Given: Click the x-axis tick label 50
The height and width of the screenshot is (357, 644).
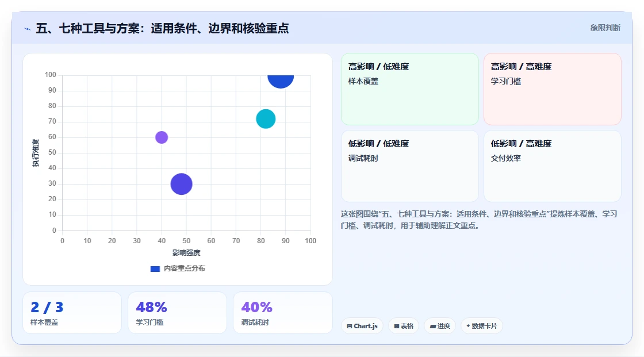Looking at the screenshot, I should pyautogui.click(x=186, y=241).
